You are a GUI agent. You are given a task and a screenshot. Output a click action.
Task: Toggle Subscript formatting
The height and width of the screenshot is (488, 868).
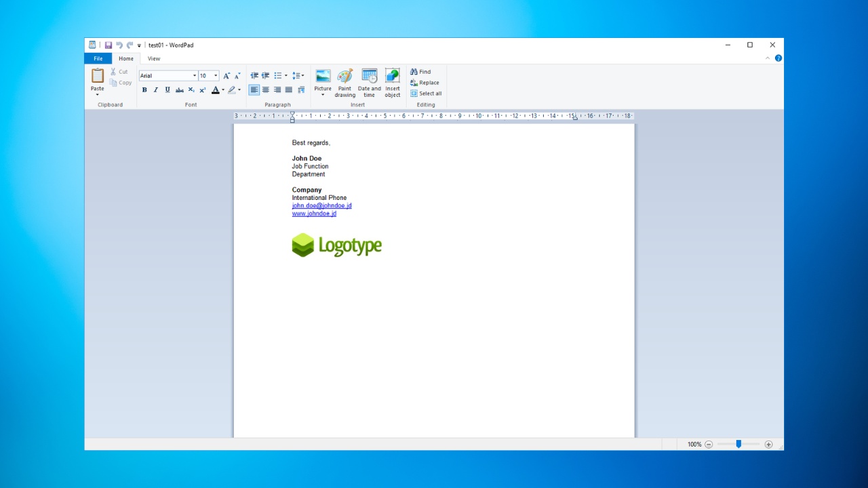[x=191, y=90]
